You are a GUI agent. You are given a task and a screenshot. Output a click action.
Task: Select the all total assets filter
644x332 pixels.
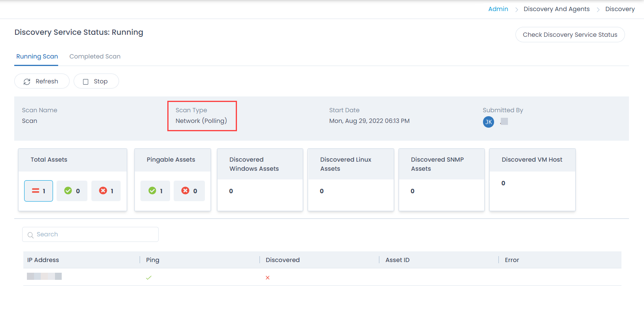(x=38, y=191)
